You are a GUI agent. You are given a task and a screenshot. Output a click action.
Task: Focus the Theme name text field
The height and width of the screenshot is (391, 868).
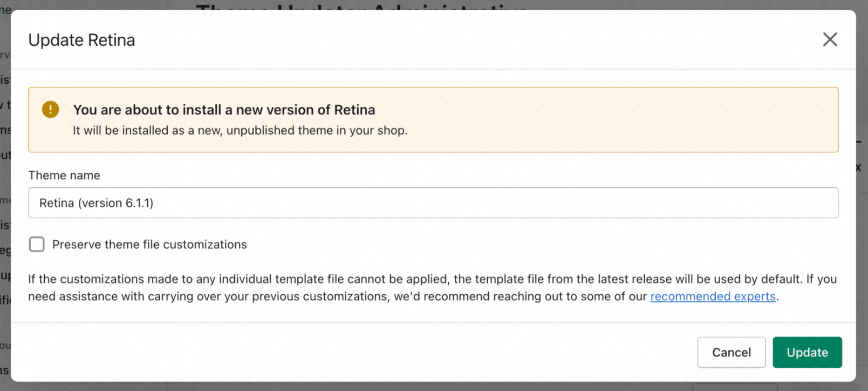click(433, 203)
